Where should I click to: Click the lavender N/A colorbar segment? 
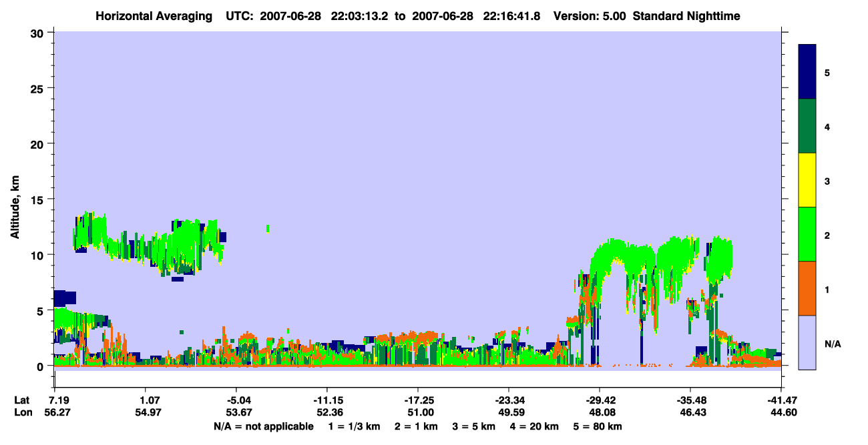(x=807, y=342)
